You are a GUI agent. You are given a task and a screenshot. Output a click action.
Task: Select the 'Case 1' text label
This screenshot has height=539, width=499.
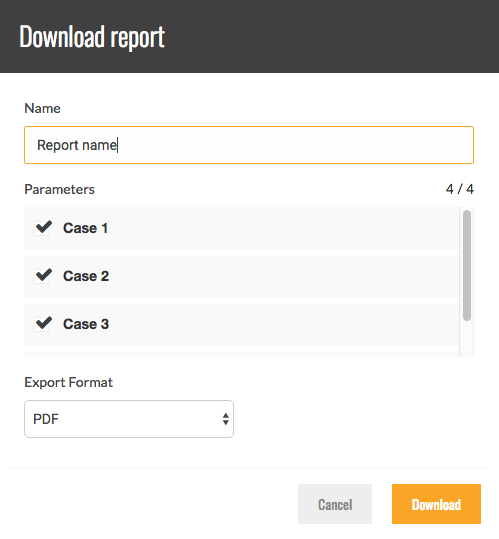pyautogui.click(x=86, y=228)
